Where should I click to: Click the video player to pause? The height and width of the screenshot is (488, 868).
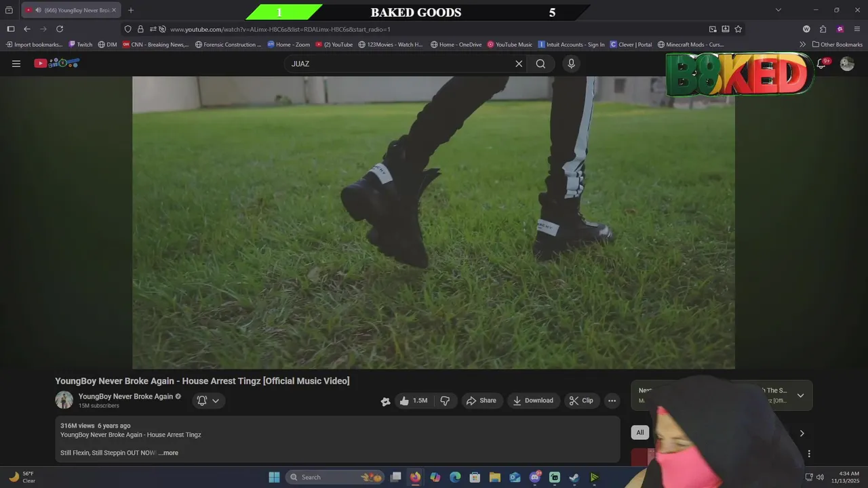tap(433, 222)
